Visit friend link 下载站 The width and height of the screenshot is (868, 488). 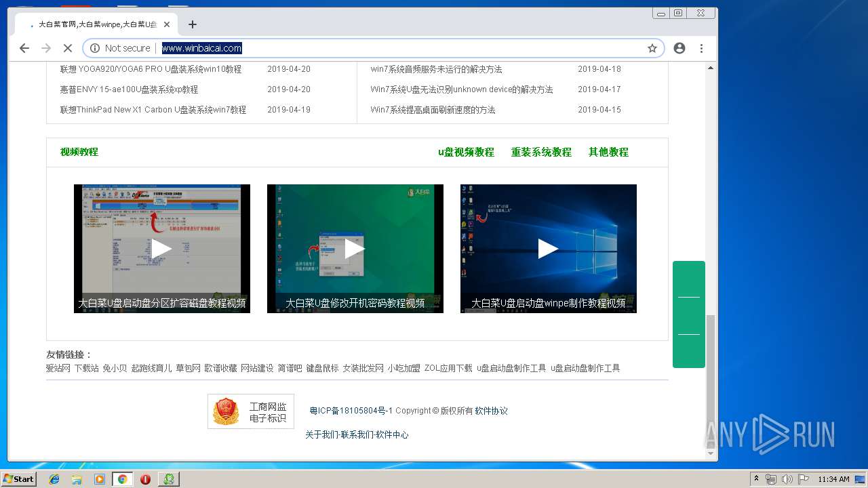(x=86, y=368)
